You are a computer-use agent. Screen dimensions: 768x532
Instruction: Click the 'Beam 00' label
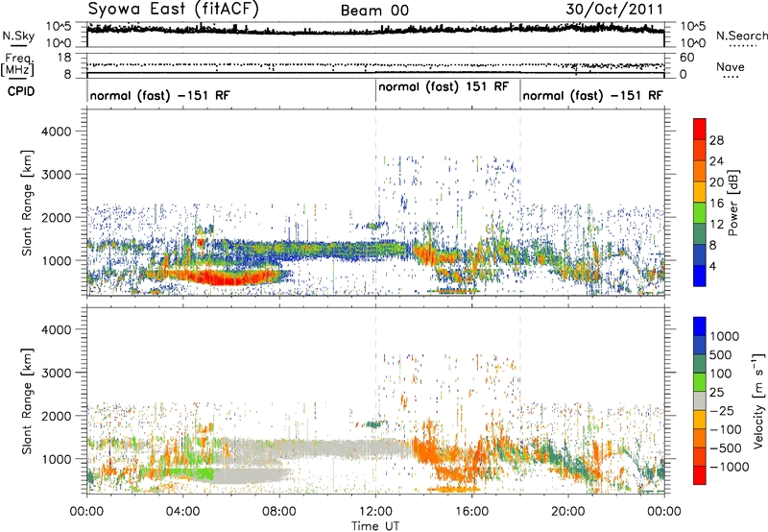374,11
